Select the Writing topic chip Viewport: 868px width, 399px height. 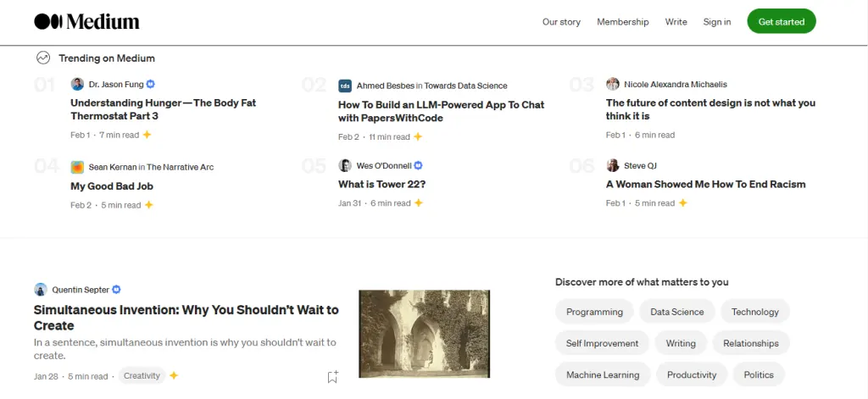click(x=681, y=343)
